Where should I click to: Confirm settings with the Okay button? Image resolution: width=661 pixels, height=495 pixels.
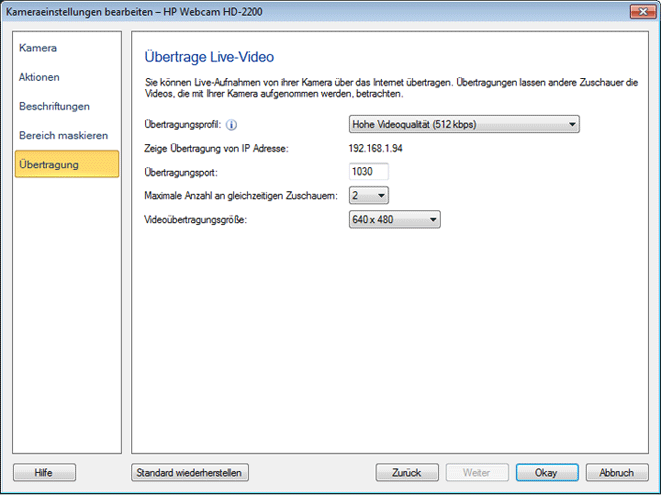547,473
